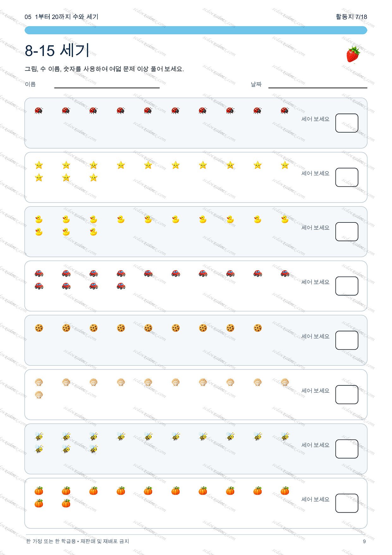Image resolution: width=392 pixels, height=555 pixels.
Task: Click the last ladybug in the top row
Action: 285,110
